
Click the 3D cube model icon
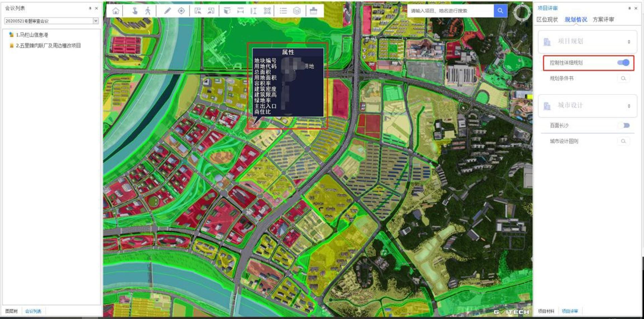[x=297, y=11]
